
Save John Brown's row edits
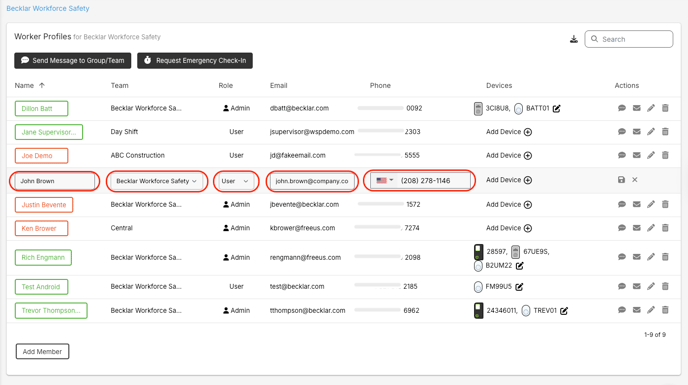(621, 180)
